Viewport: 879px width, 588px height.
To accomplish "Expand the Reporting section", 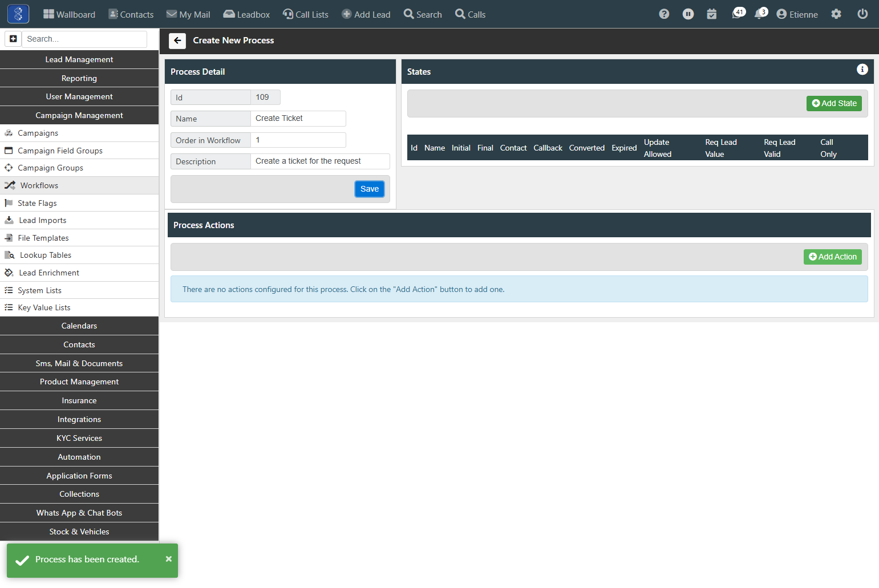I will pos(79,78).
